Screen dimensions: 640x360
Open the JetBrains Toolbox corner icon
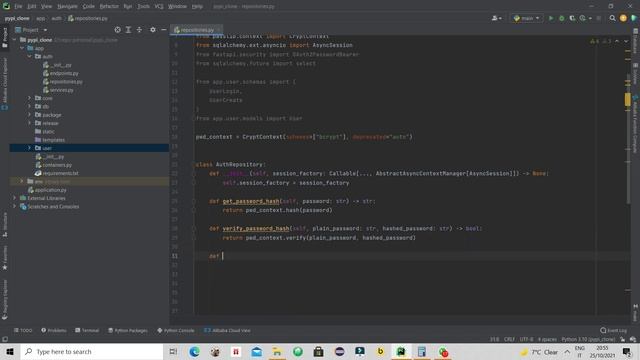(634, 18)
